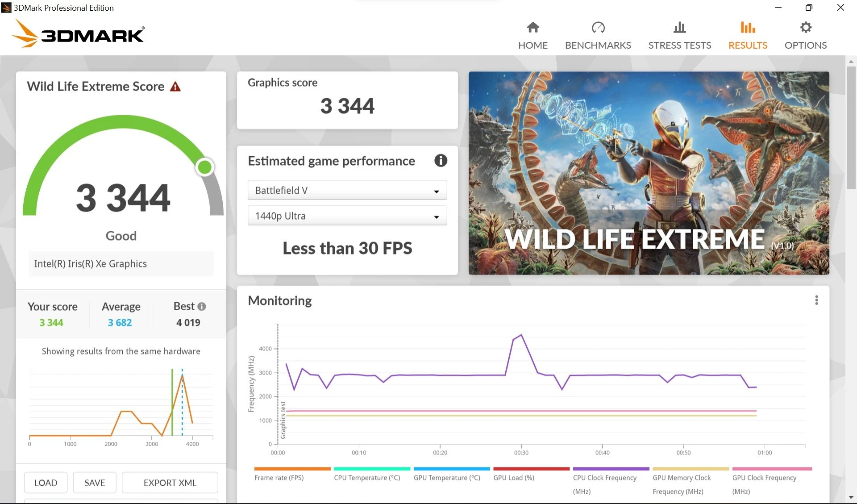Open the Home tab icon
The image size is (857, 504).
pos(533,28)
